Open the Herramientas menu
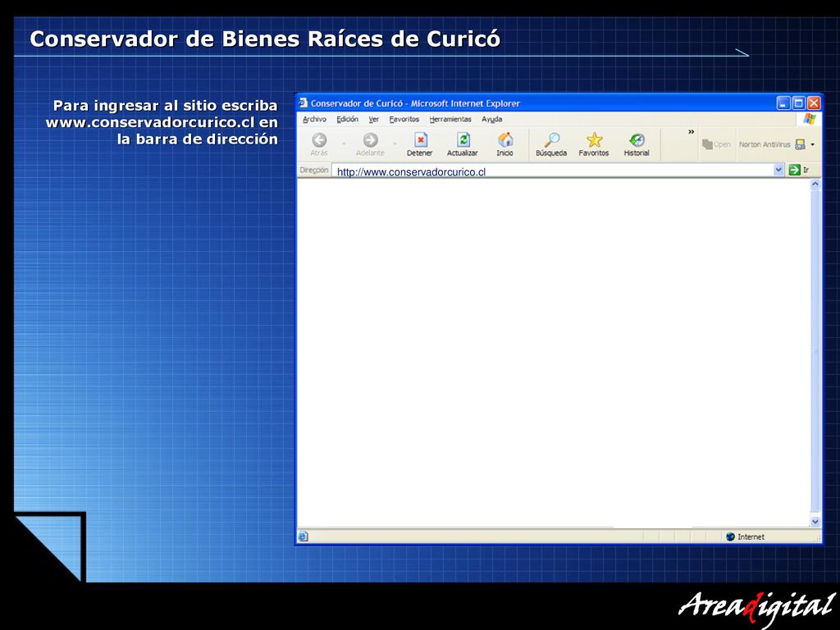Viewport: 840px width, 630px height. click(x=450, y=119)
